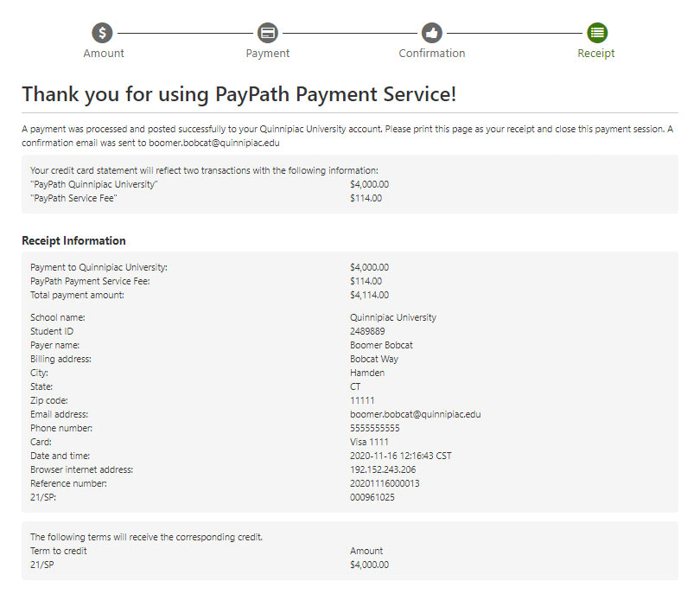
Task: Click the total payment amount $4,114.00
Action: pyautogui.click(x=369, y=295)
